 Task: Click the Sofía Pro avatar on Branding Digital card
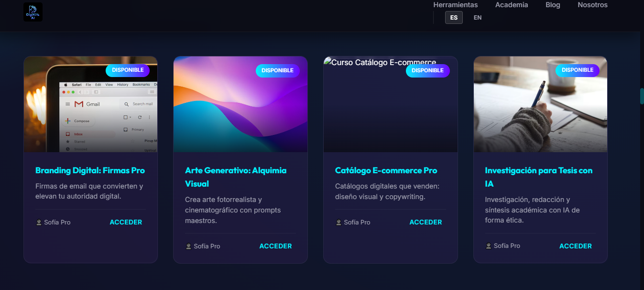[39, 222]
